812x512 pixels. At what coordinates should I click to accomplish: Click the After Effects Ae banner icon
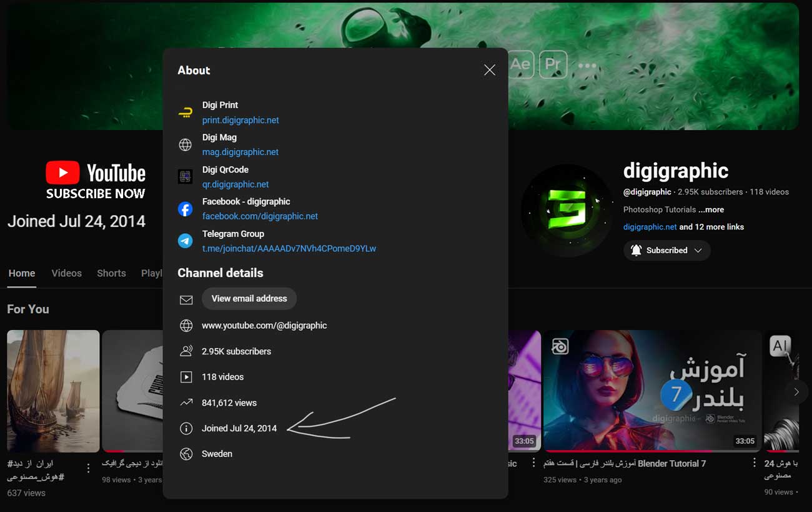[x=520, y=64]
